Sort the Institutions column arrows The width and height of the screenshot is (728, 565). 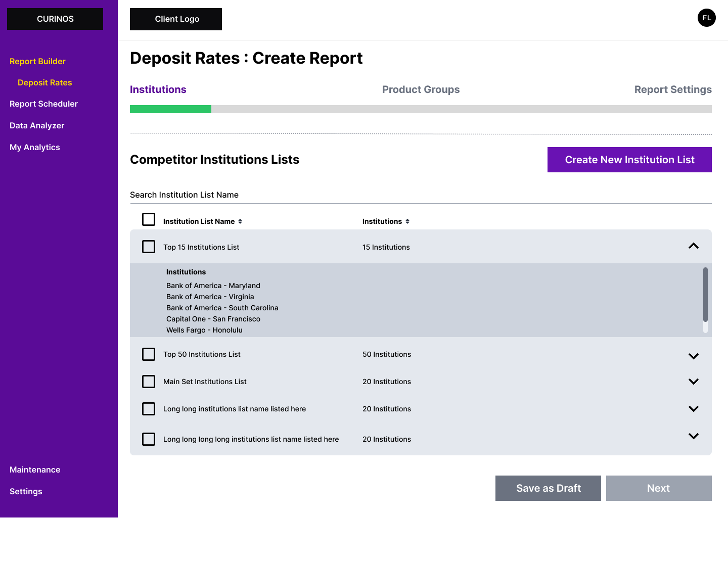[x=407, y=221]
